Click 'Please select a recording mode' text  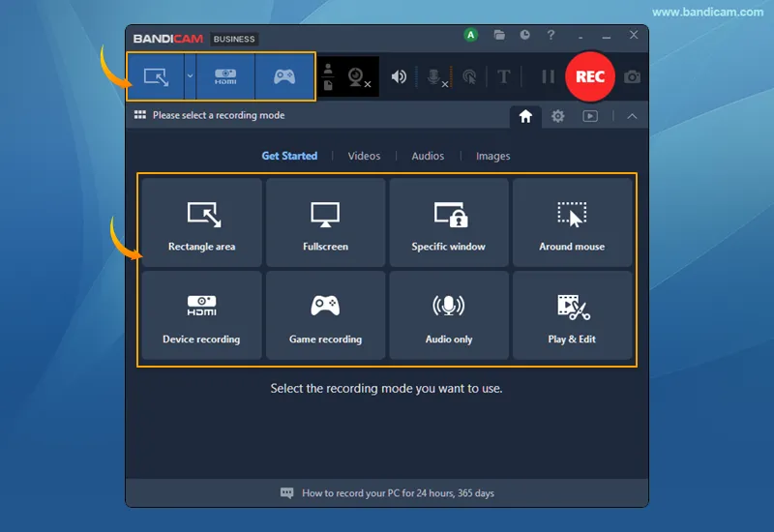219,115
